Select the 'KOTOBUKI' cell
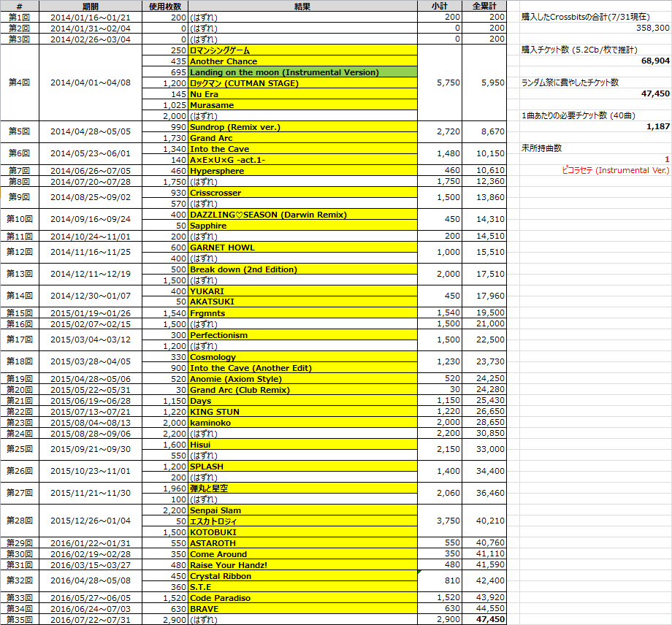Screen dimensions: 672x625 click(302, 532)
